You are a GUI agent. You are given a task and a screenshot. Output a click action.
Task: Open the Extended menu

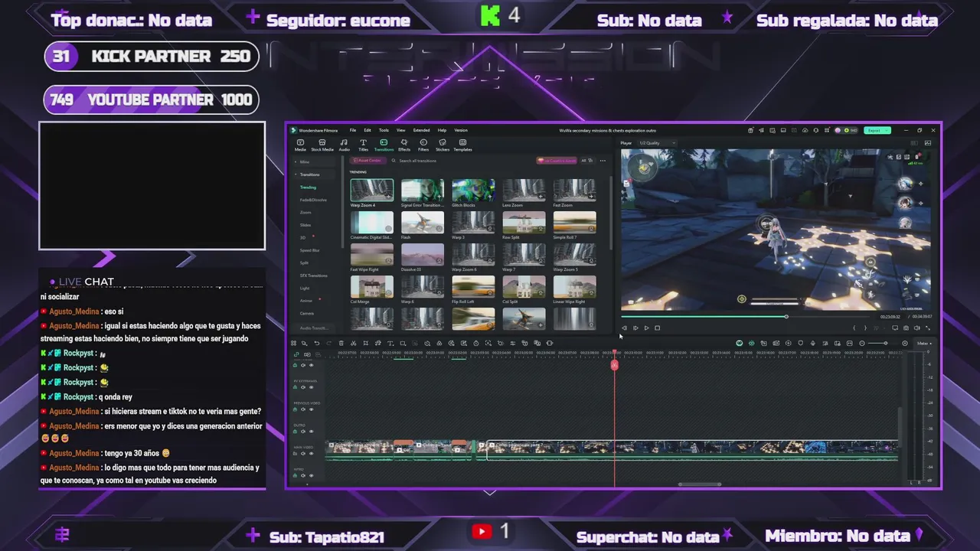421,130
